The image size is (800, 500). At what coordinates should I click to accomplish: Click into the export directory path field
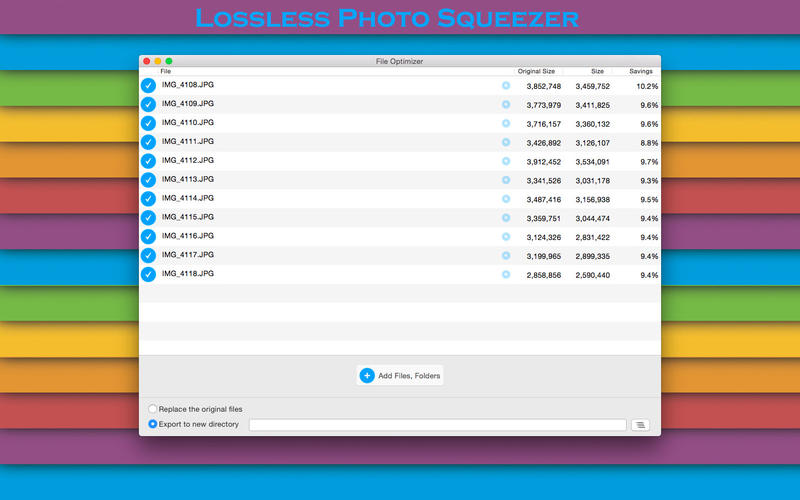coord(437,424)
